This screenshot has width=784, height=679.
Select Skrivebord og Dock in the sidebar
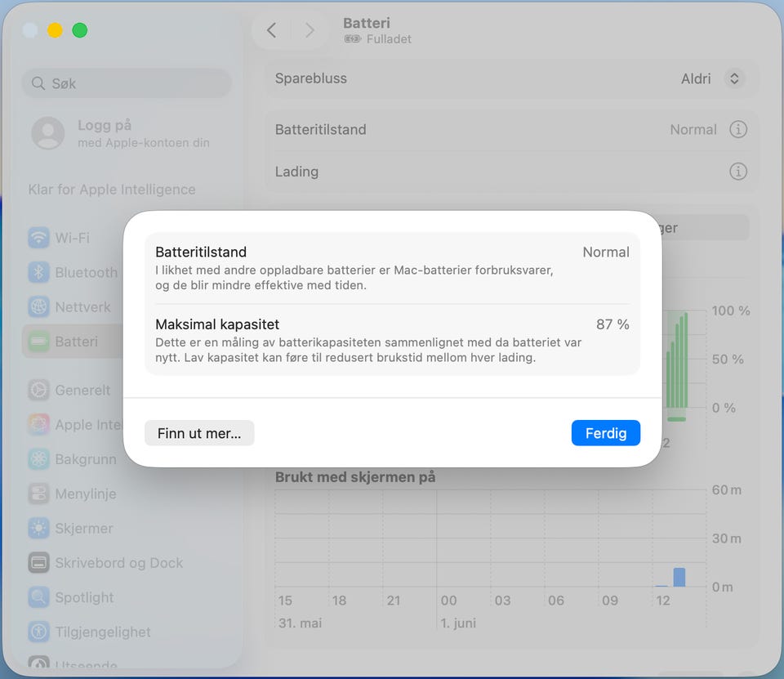(118, 563)
